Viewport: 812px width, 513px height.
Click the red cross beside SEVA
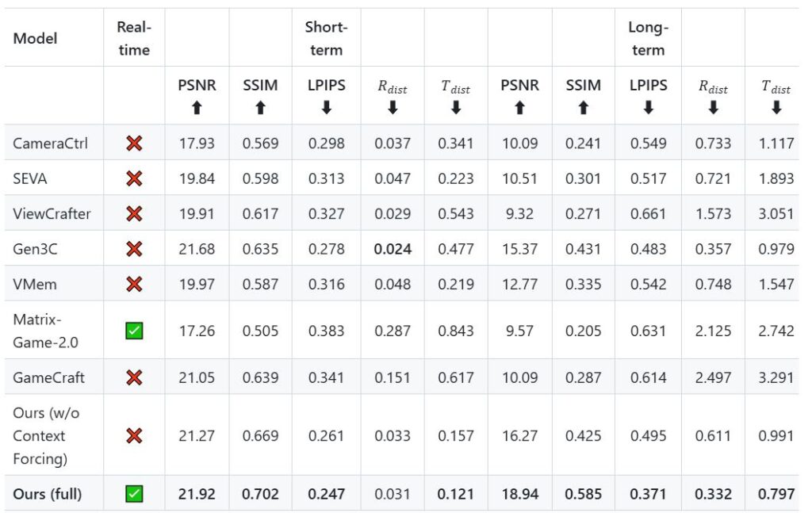[134, 178]
